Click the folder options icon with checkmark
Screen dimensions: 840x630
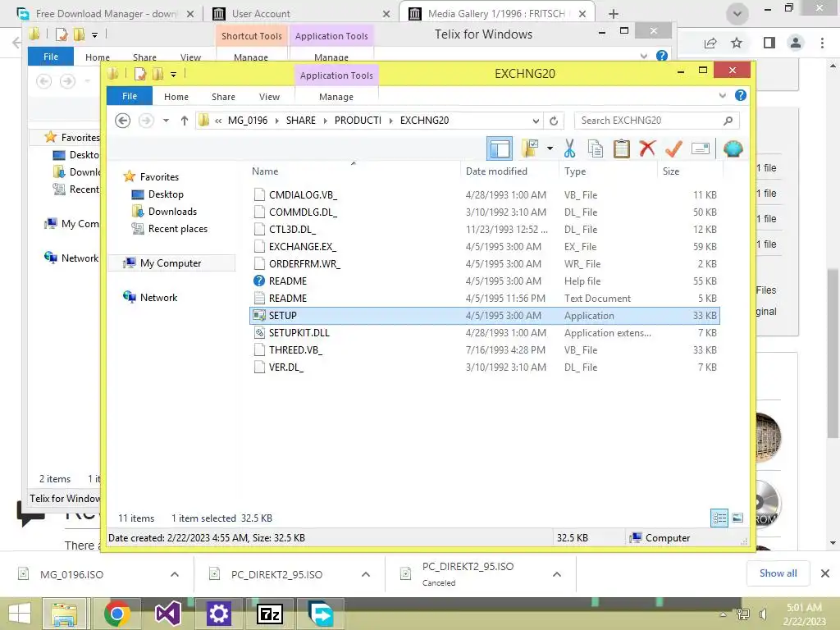coord(530,148)
